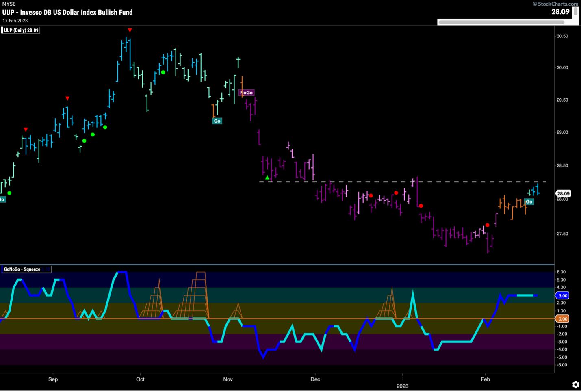Image resolution: width=581 pixels, height=392 pixels.
Task: Click red down-triangle marker in early September
Action: click(67, 99)
